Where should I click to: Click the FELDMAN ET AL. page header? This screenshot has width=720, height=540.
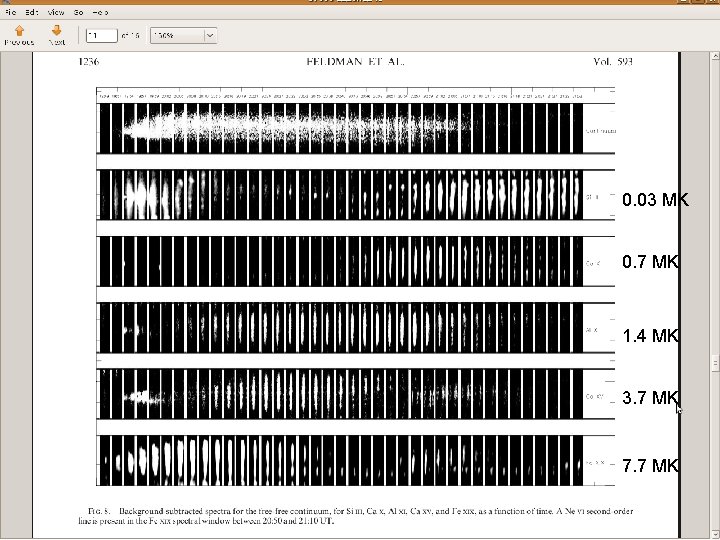click(355, 62)
